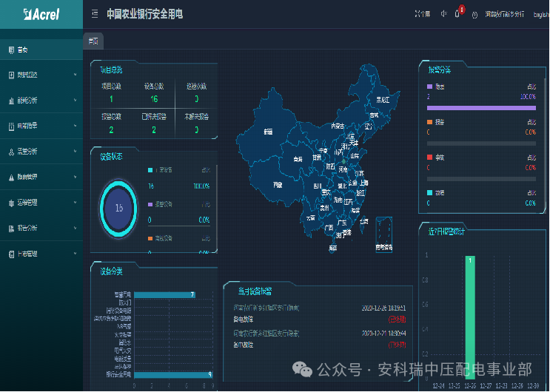Viewport: 550px width, 392px height.
Task: Expand the 报告分析 chevron
Action: point(75,228)
